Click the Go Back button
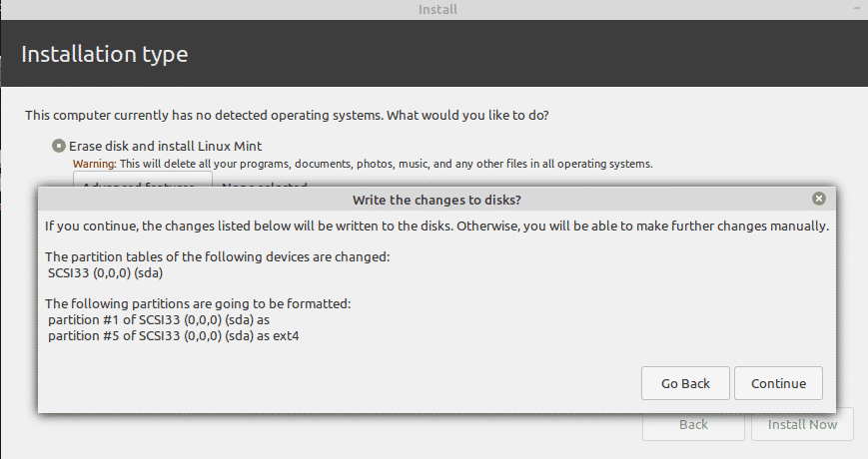 (x=685, y=384)
